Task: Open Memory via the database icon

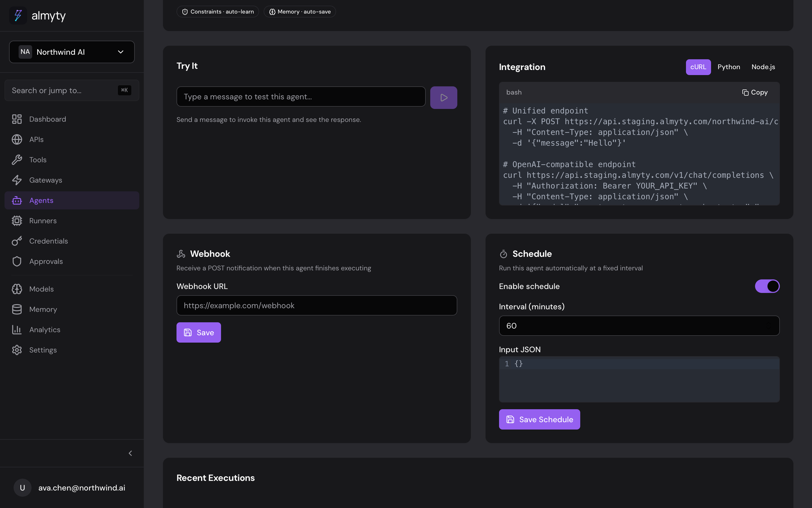Action: (17, 309)
